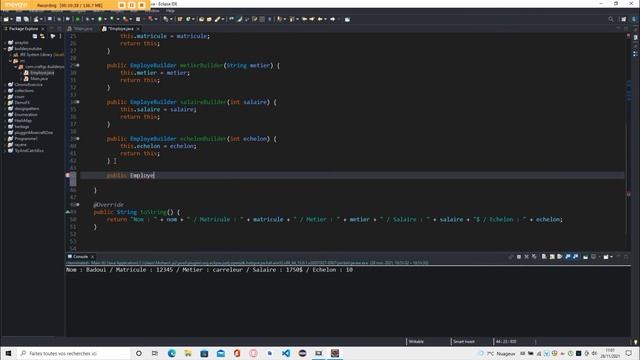Toggle Scroll Lock in the Console toolbar
The height and width of the screenshot is (360, 640).
click(552, 257)
